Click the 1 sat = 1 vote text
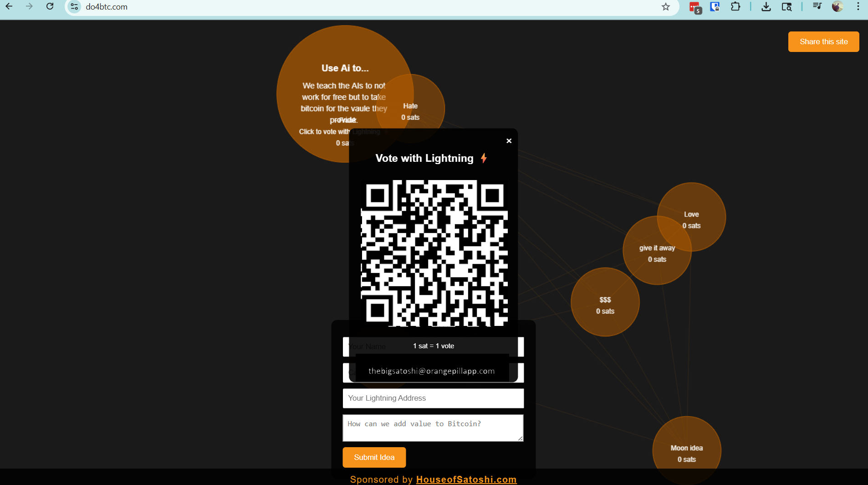The height and width of the screenshot is (485, 868). pyautogui.click(x=434, y=346)
